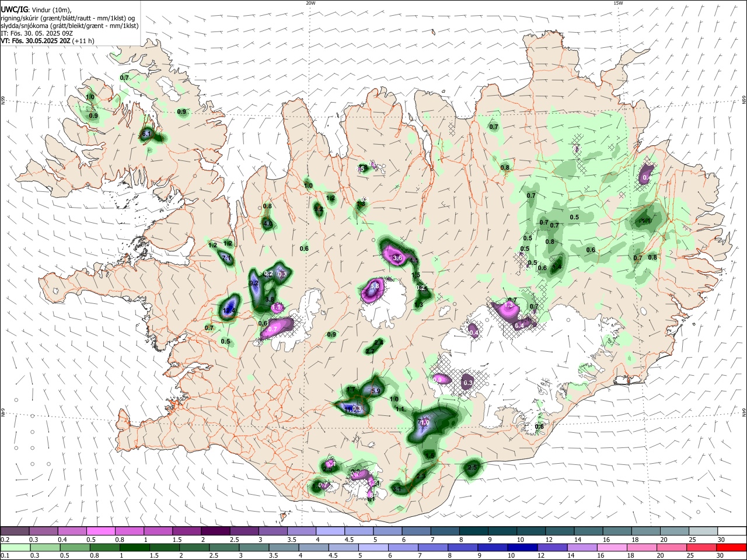The width and height of the screenshot is (747, 560).
Task: Pick the navy blue swatch between 10 and 12
Action: click(x=521, y=547)
